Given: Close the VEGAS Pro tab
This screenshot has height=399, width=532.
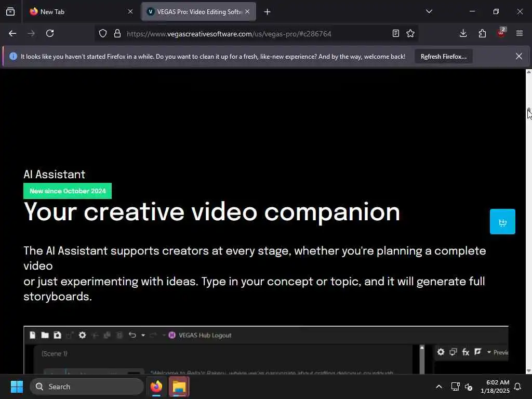Looking at the screenshot, I should pos(247,11).
